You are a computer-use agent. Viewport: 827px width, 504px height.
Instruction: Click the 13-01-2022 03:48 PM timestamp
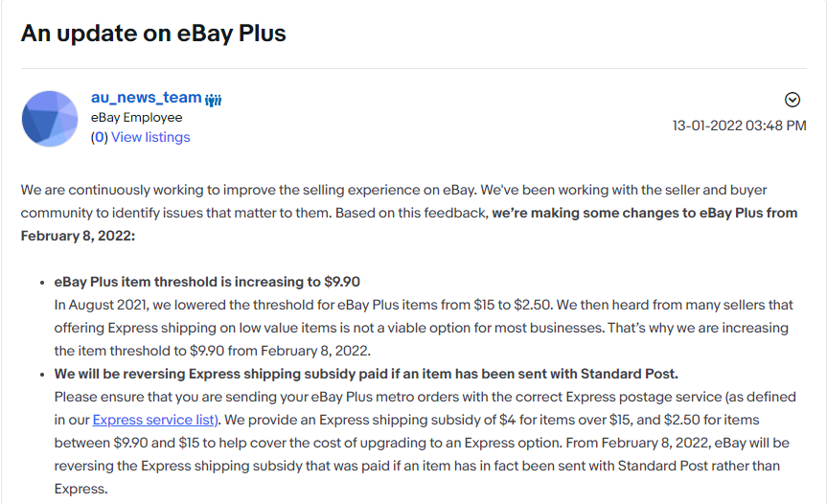pos(739,126)
